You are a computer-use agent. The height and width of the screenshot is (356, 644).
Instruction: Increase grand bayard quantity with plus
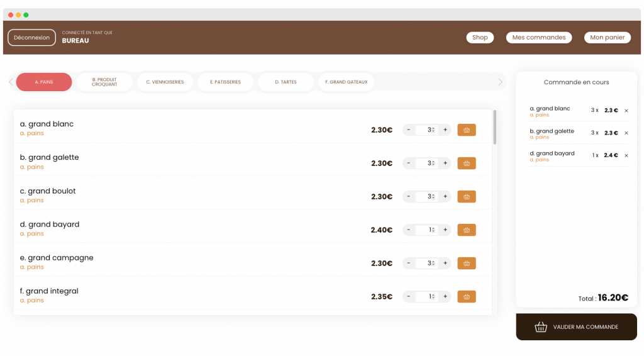445,230
